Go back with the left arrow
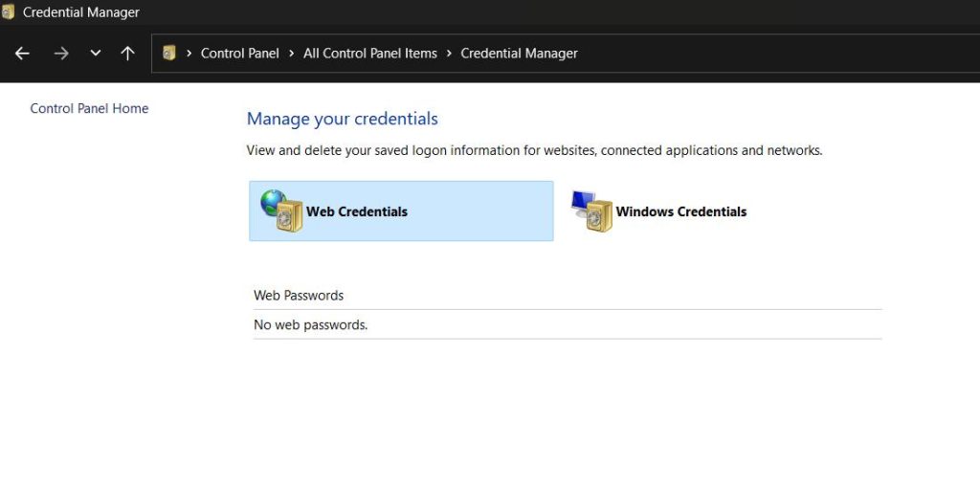980x487 pixels. click(x=22, y=54)
